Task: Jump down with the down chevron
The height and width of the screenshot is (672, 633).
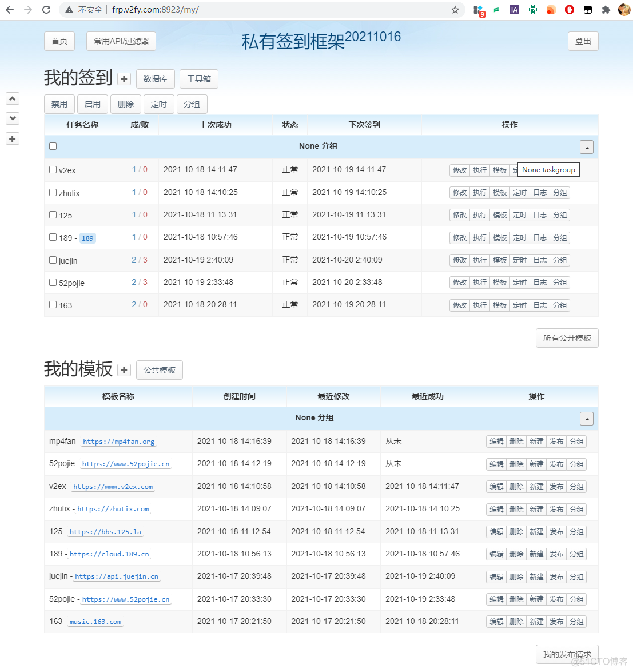Action: tap(13, 118)
